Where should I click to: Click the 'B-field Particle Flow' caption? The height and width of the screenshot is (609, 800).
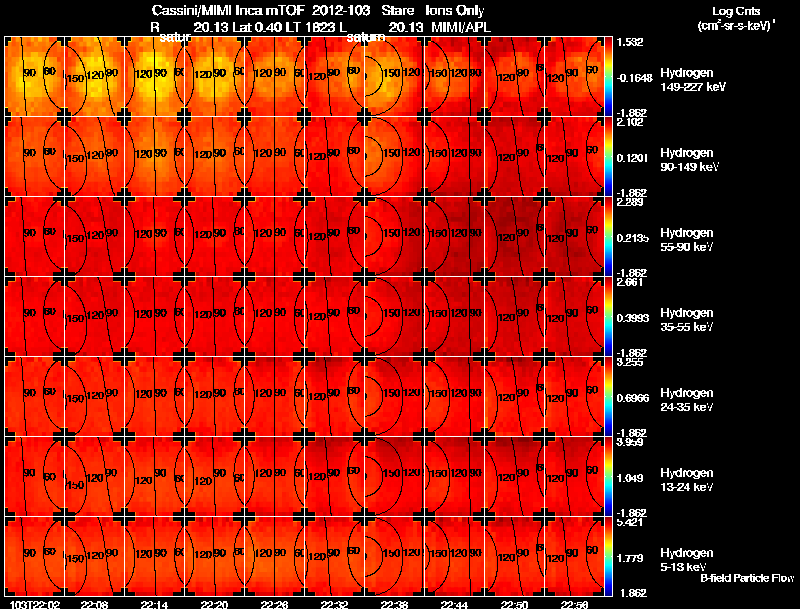tap(747, 578)
